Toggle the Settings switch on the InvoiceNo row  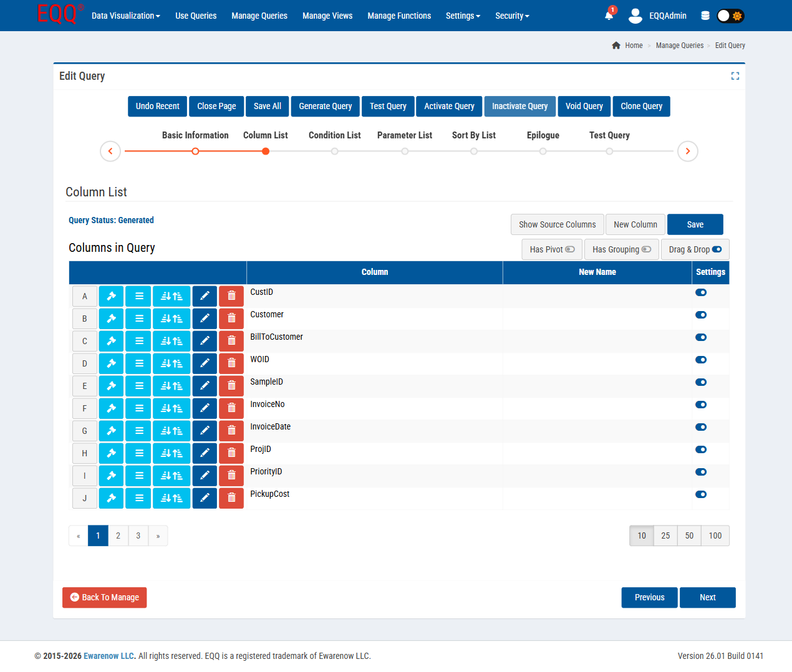701,405
